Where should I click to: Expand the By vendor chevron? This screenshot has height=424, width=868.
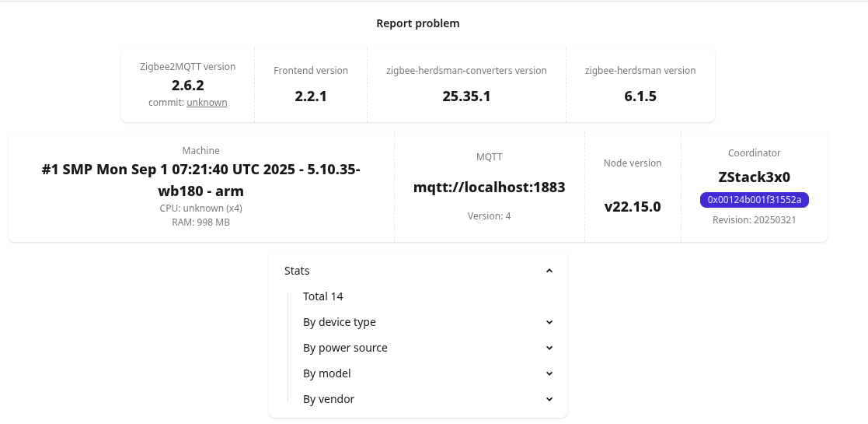[549, 399]
